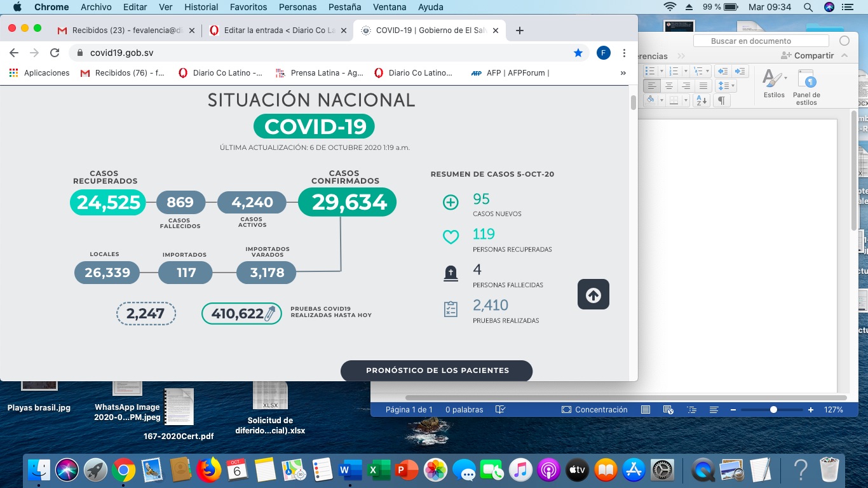The height and width of the screenshot is (488, 868).
Task: Collapse the Word ribbon chevron
Action: (x=844, y=56)
